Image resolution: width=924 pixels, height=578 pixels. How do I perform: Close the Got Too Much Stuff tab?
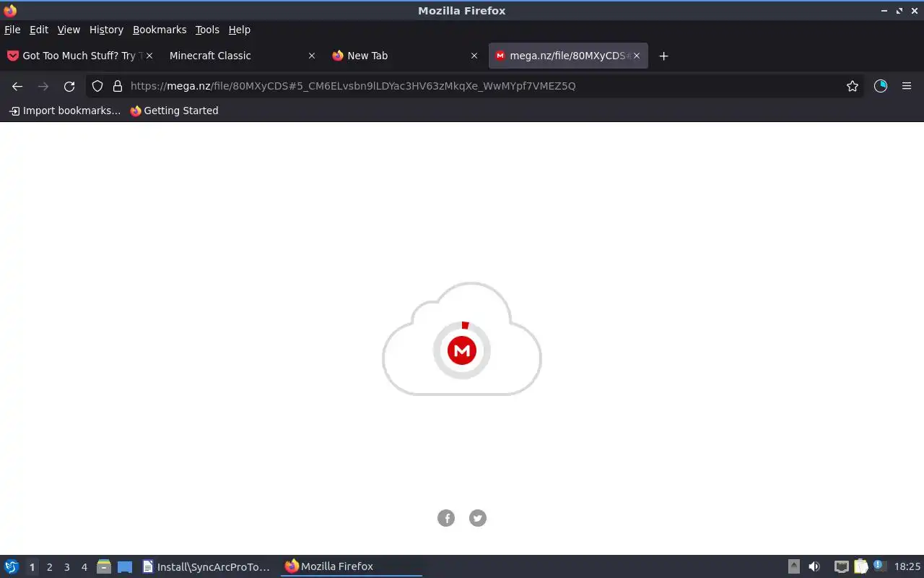click(x=149, y=56)
